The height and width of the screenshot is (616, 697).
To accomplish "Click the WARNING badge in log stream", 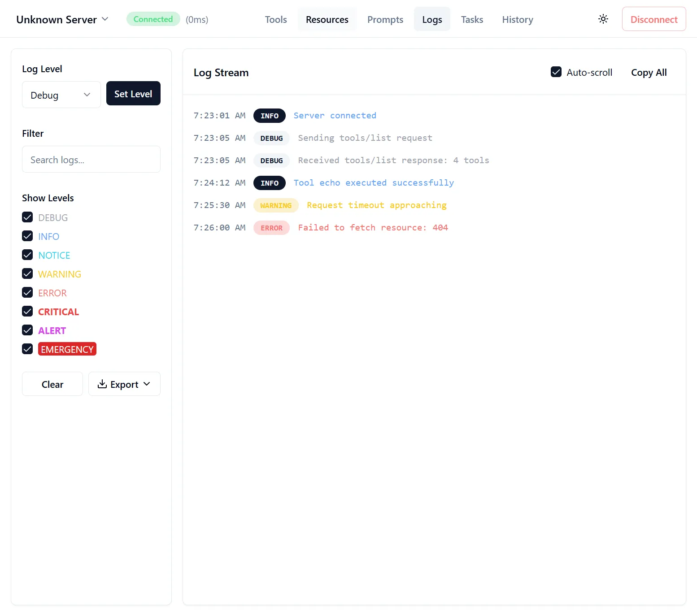I will (x=276, y=205).
